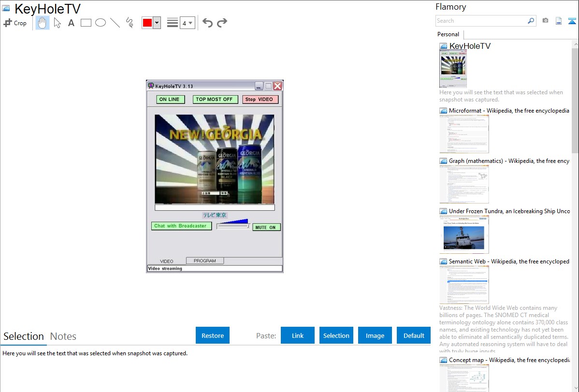Image resolution: width=579 pixels, height=392 pixels.
Task: Click the progress bar under the video
Action: click(x=215, y=208)
